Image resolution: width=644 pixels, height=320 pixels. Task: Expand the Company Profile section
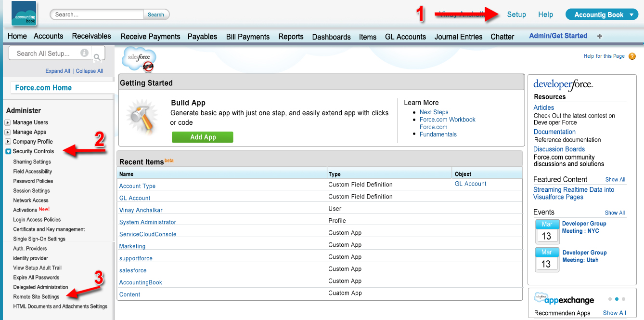[x=8, y=142]
